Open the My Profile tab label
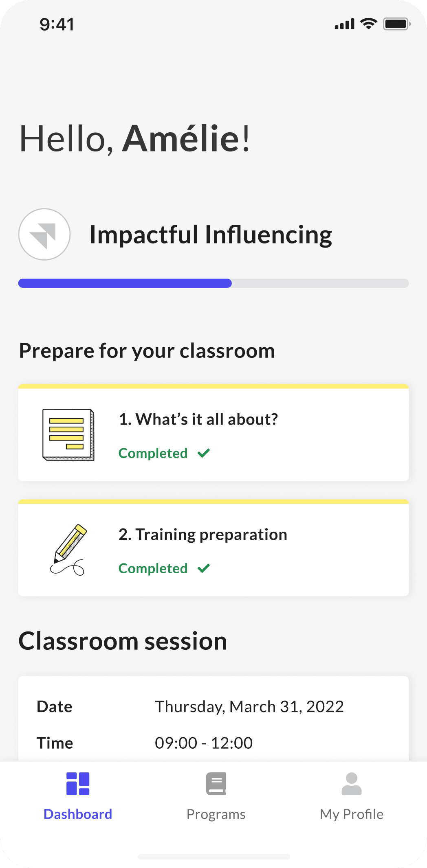 point(352,814)
